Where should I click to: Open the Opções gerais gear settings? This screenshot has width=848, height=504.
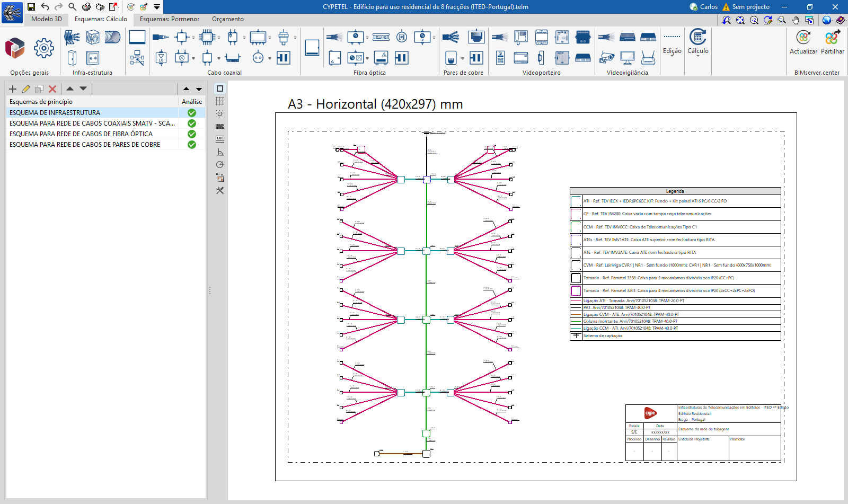[43, 48]
